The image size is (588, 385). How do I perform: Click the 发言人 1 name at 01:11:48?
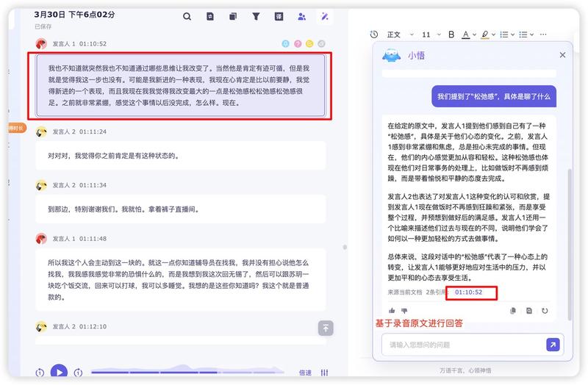[x=64, y=239]
